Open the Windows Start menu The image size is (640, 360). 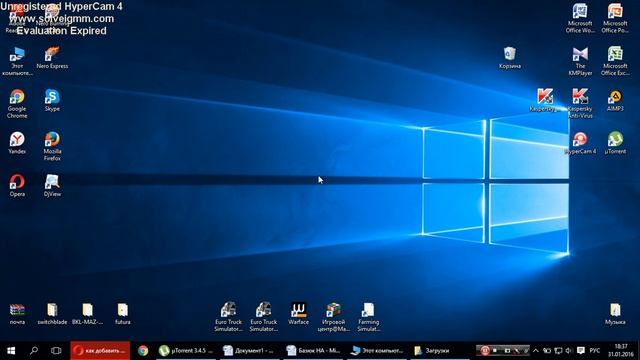pyautogui.click(x=11, y=351)
